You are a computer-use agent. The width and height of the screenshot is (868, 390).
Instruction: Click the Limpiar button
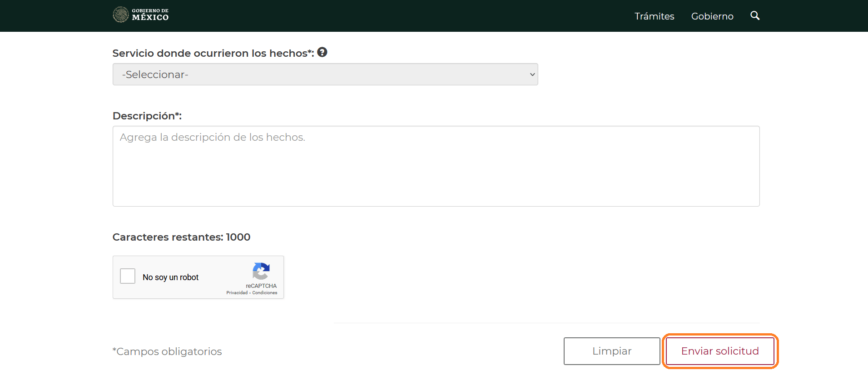pos(612,351)
